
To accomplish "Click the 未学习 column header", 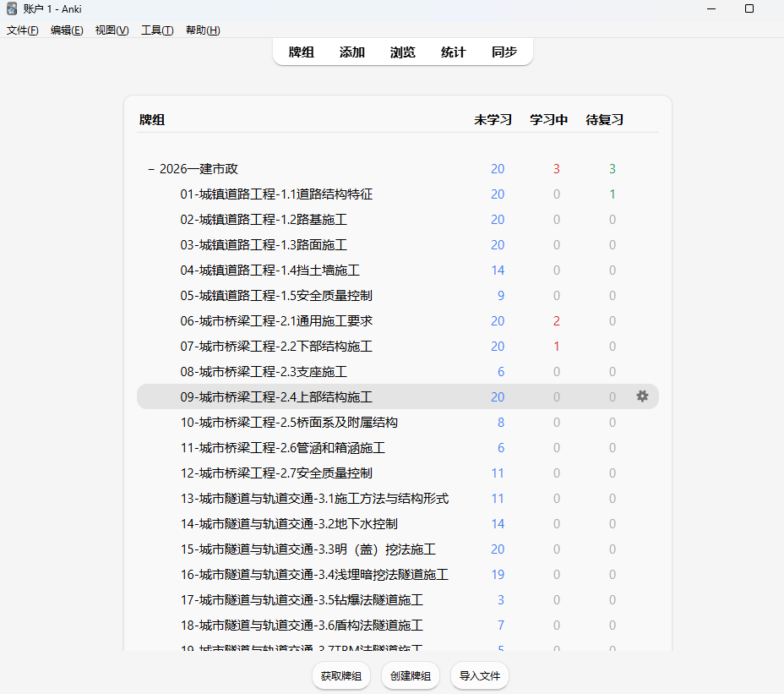I will click(x=493, y=120).
